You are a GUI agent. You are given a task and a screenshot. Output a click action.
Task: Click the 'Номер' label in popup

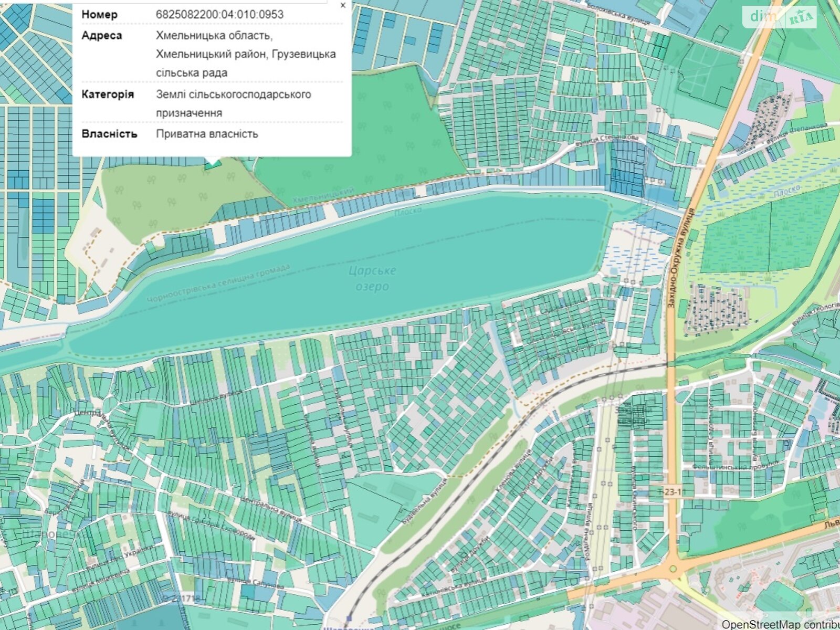[99, 14]
